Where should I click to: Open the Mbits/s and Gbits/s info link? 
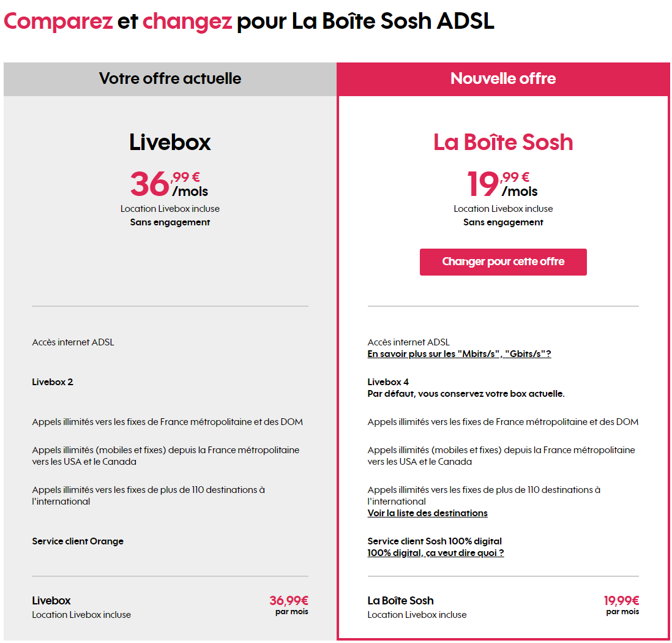(x=459, y=354)
